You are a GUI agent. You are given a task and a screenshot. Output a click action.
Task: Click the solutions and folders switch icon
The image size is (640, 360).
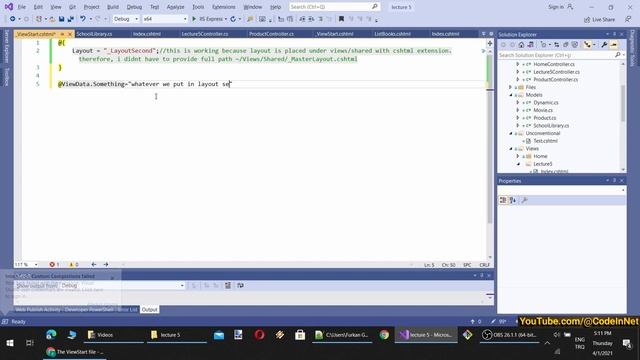[x=530, y=44]
